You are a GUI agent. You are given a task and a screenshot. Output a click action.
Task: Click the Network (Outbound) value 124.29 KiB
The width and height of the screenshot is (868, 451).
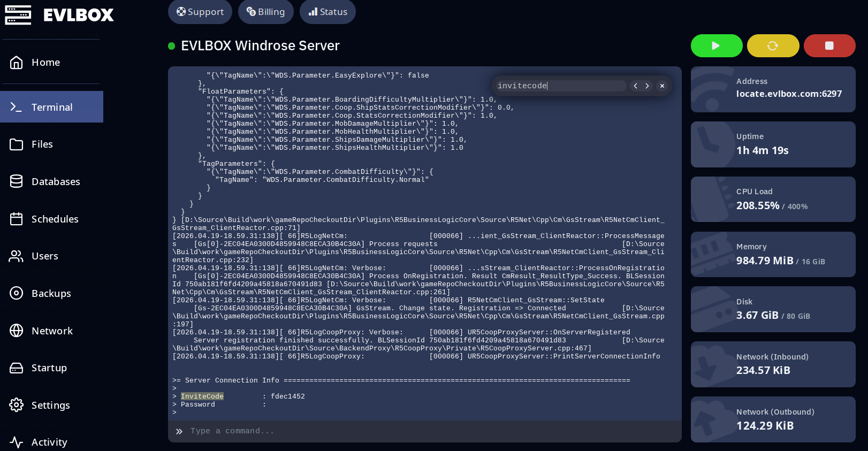[x=765, y=426]
